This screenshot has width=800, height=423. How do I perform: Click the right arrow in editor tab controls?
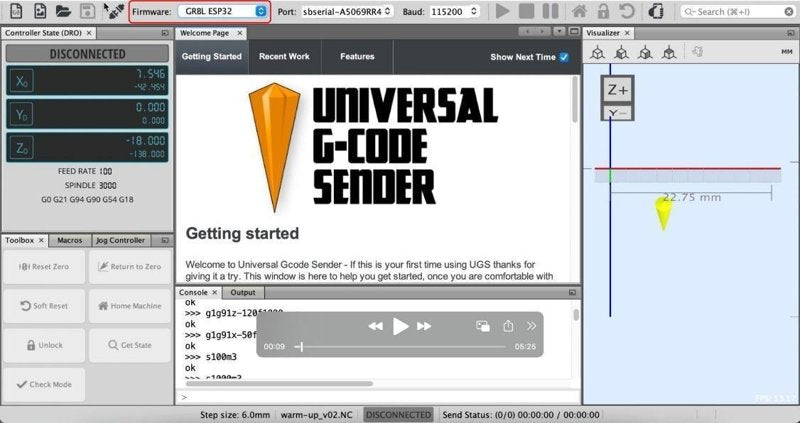point(542,32)
